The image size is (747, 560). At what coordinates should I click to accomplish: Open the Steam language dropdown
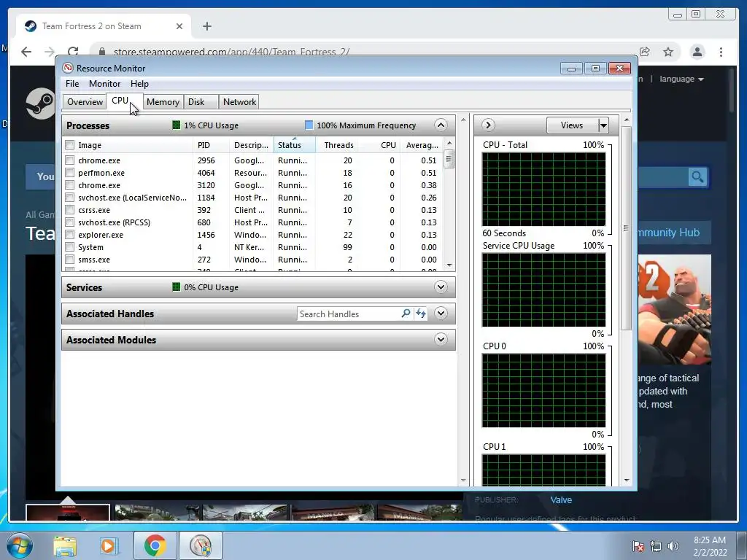681,79
